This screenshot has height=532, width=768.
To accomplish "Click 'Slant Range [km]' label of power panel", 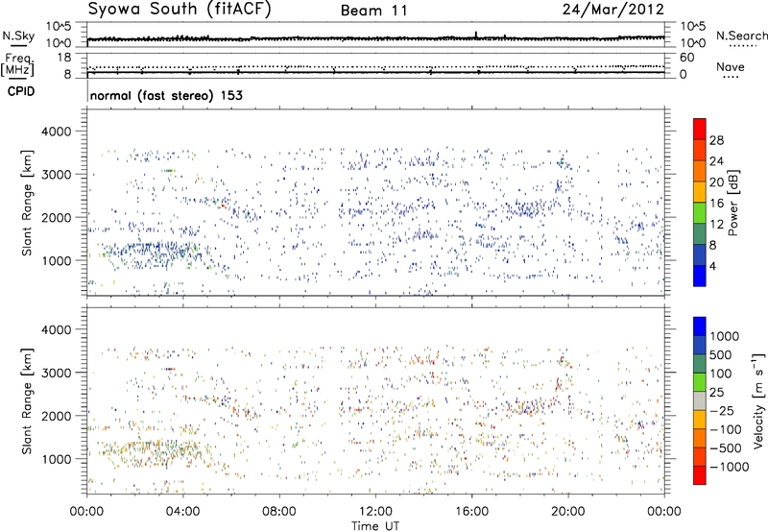I will tap(27, 203).
